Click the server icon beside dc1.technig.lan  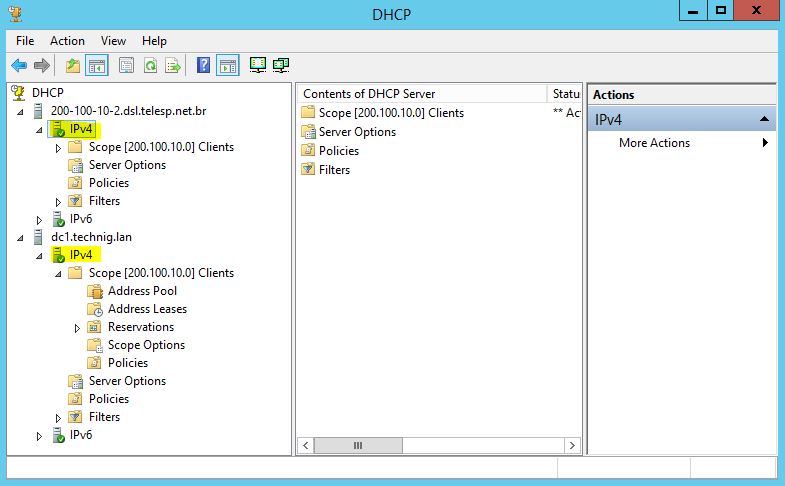coord(38,237)
